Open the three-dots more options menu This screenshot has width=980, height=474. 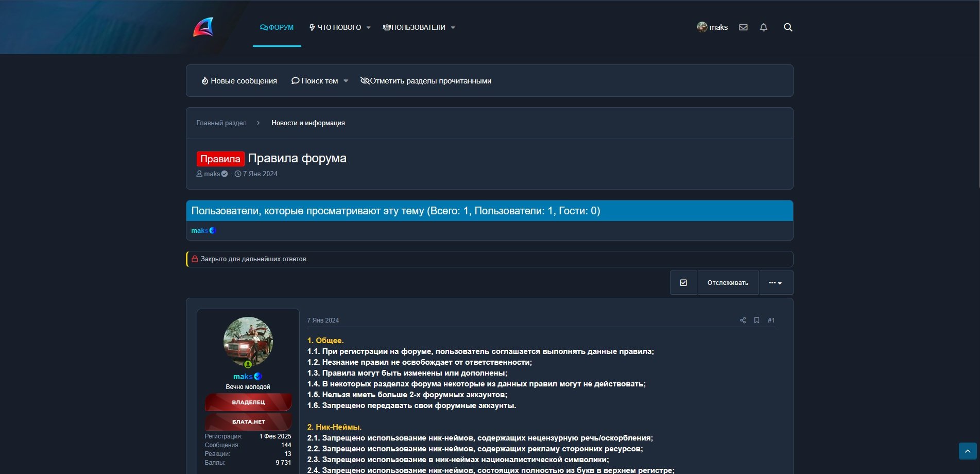tap(776, 283)
